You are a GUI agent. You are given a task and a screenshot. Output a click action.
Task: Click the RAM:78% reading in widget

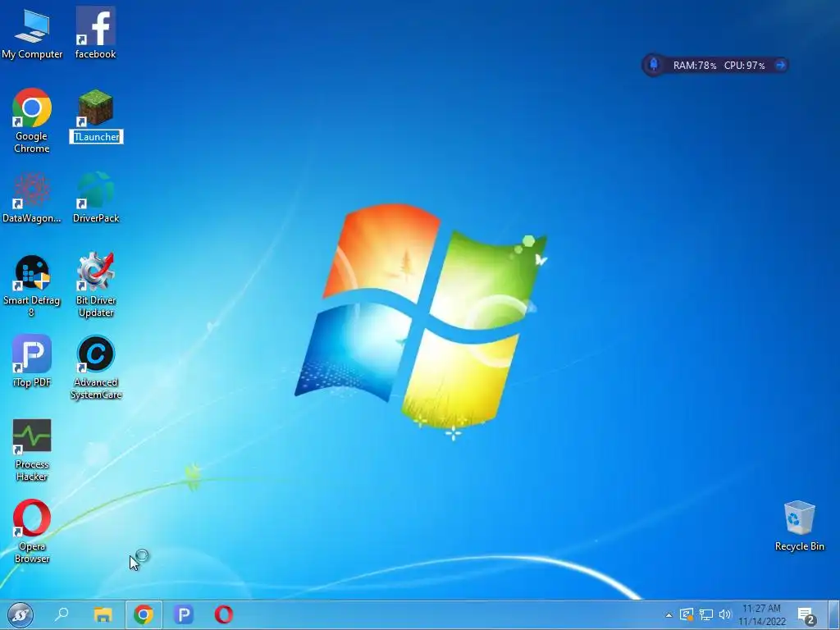(x=694, y=66)
